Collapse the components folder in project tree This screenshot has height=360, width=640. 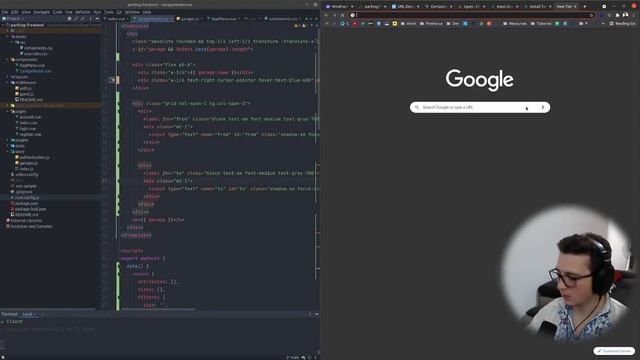7,60
